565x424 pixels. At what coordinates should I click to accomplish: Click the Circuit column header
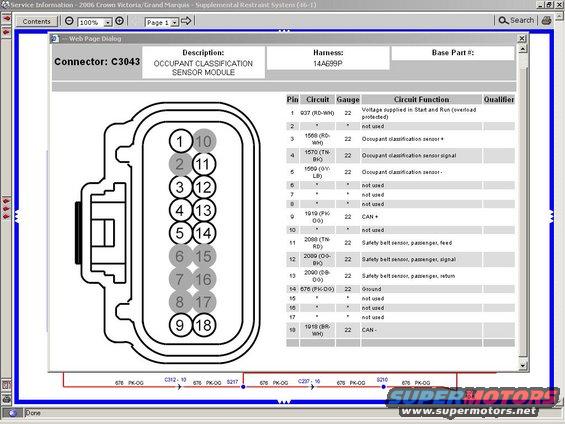(x=317, y=99)
